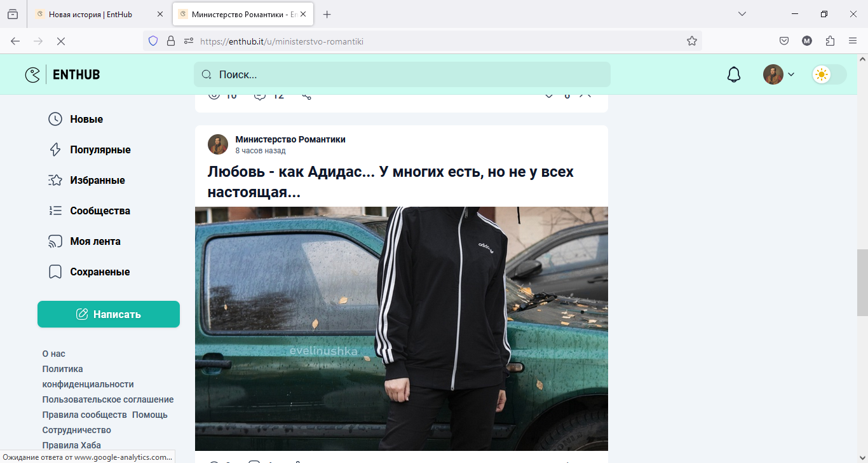The image size is (868, 463).
Task: Click scrollbar up arrow
Action: point(862,59)
